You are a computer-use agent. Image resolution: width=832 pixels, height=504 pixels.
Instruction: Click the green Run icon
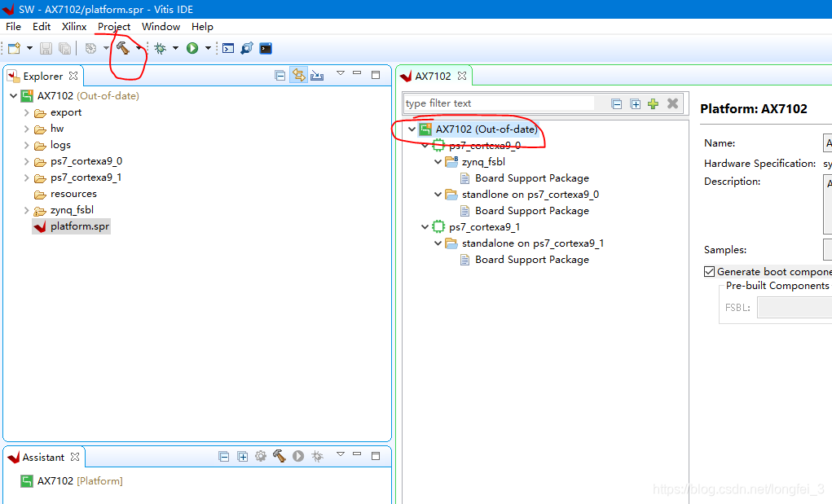pos(192,48)
